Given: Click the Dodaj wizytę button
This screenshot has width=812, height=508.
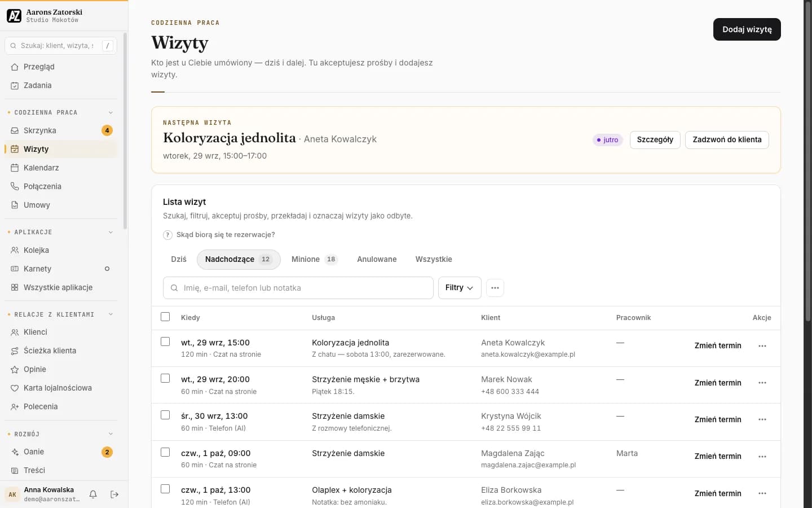Looking at the screenshot, I should click(x=747, y=29).
